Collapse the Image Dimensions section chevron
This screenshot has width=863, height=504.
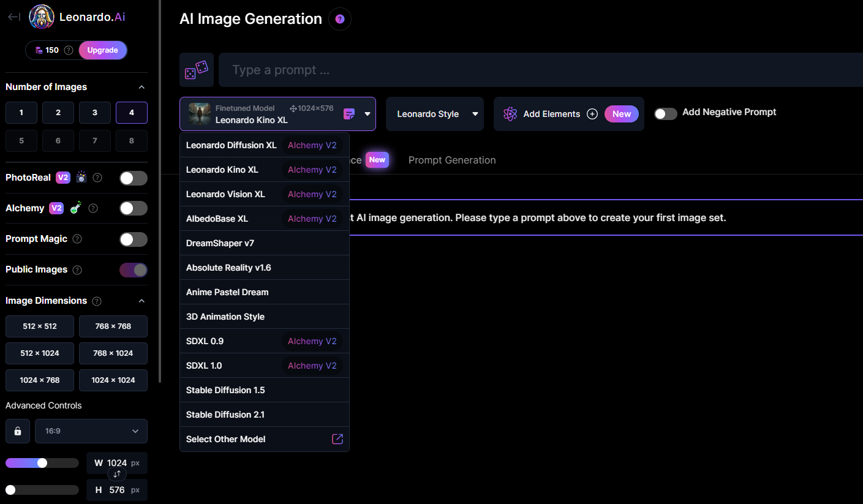[x=141, y=301]
